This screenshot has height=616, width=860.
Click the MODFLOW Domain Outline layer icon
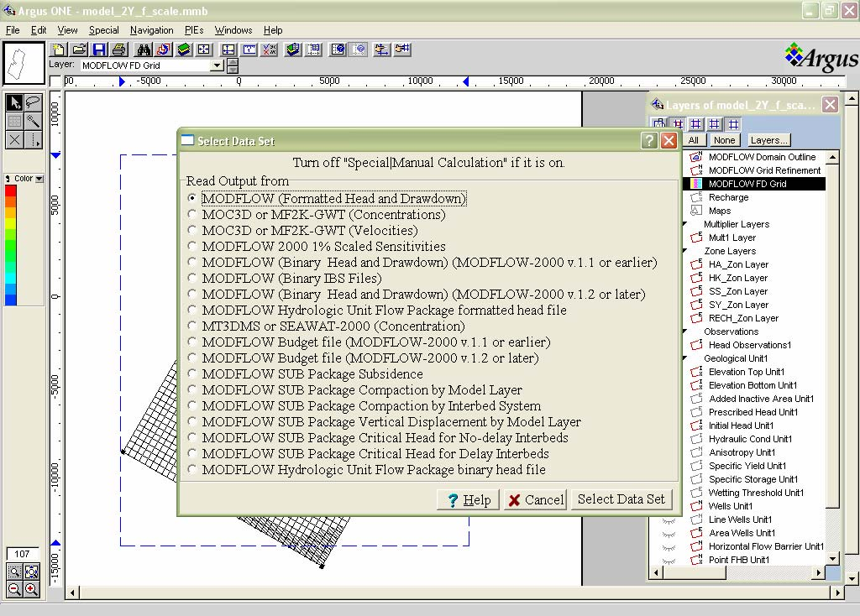[x=696, y=157]
